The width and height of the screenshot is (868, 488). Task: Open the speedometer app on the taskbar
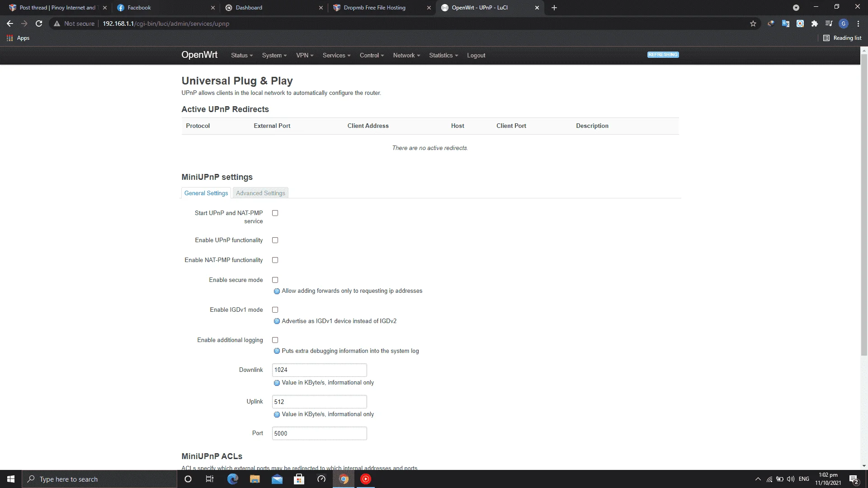[x=321, y=479]
